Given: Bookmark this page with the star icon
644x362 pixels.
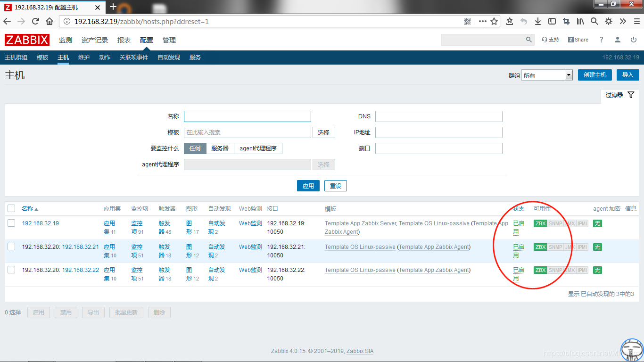Looking at the screenshot, I should [x=494, y=21].
